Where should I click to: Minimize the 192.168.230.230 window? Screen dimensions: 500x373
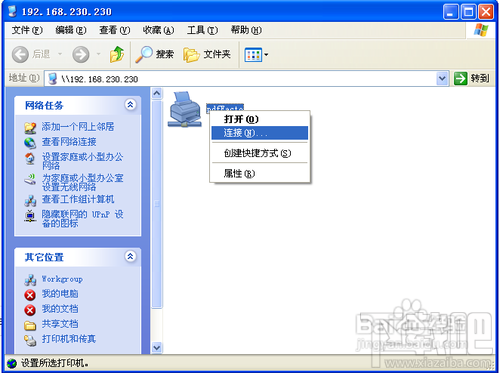click(451, 12)
